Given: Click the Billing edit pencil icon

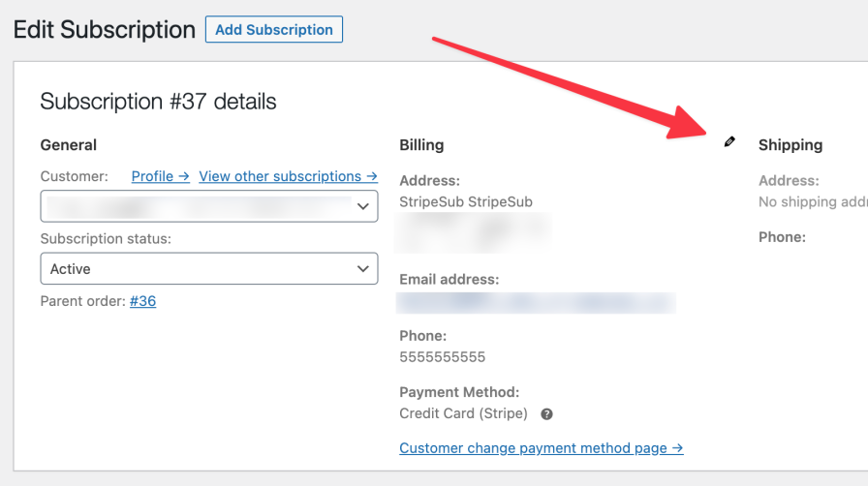Looking at the screenshot, I should click(729, 142).
